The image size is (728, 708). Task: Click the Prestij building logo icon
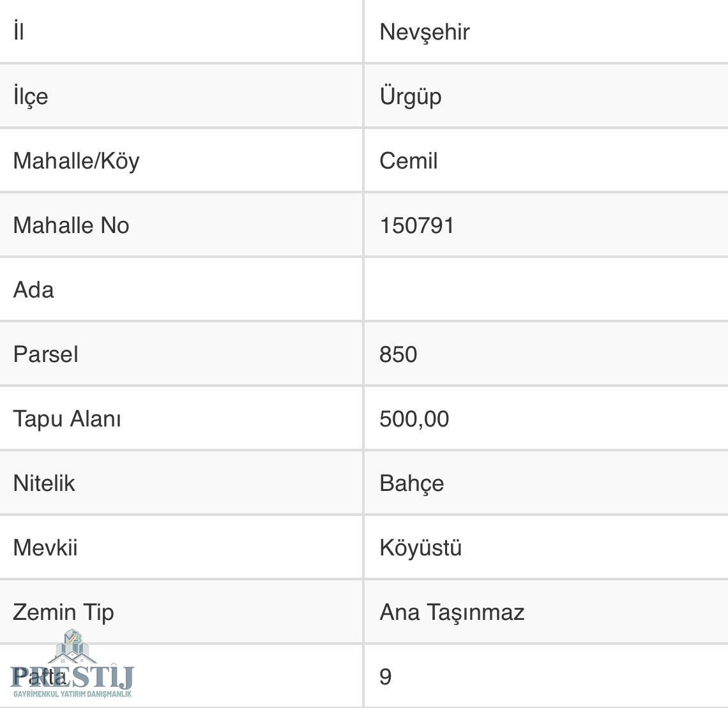click(72, 646)
